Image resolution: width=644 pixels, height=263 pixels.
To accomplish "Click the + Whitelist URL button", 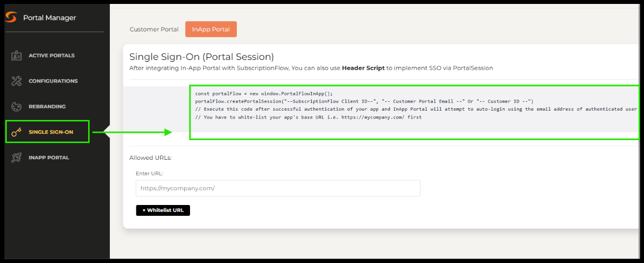I will click(163, 210).
